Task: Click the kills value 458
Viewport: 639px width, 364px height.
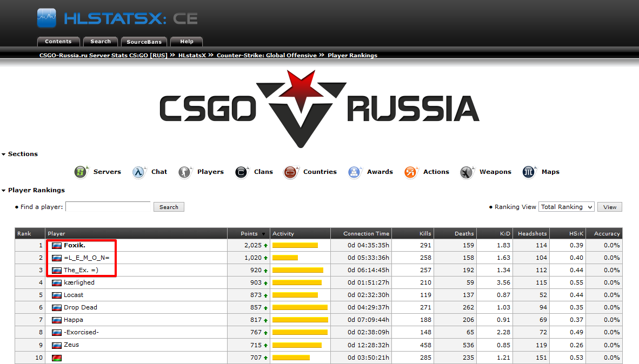Action: [425, 345]
